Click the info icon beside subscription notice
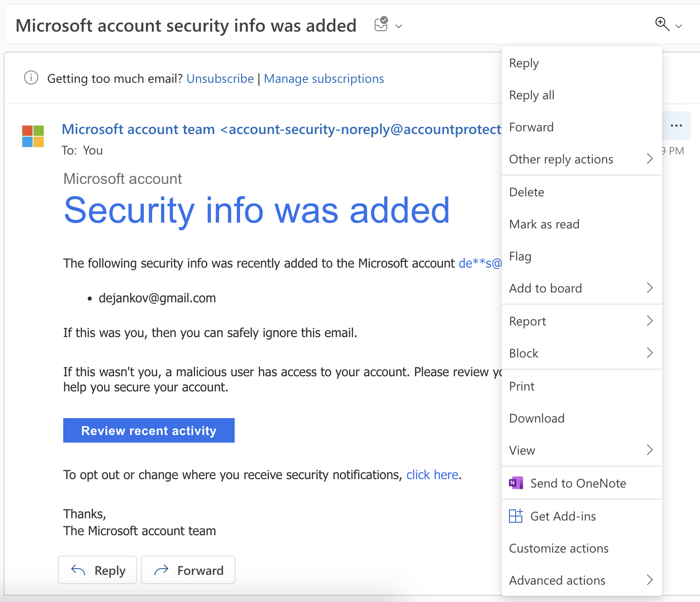This screenshot has height=602, width=700. click(31, 78)
